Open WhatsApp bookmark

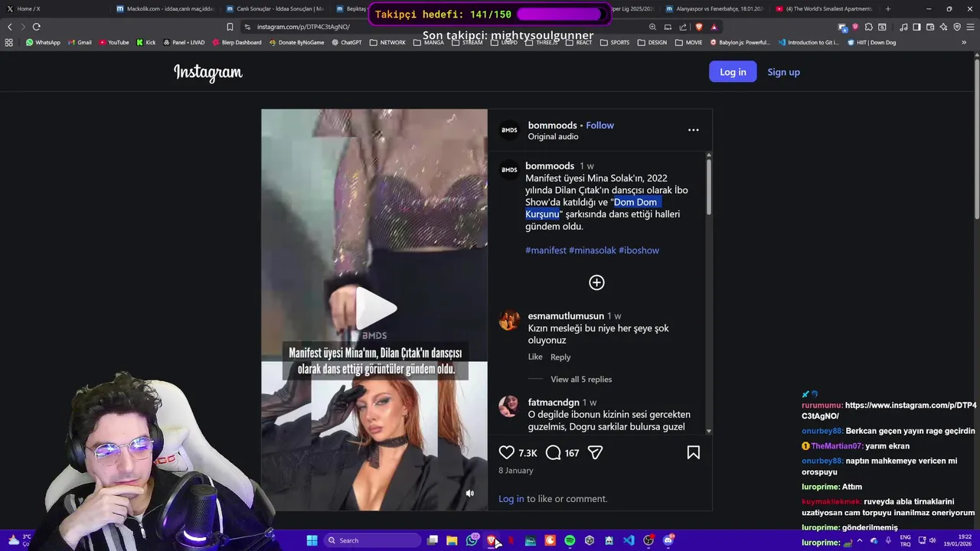click(x=43, y=42)
